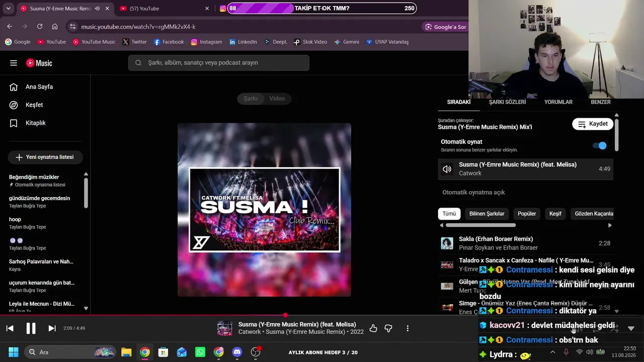Open the Windows Start menu
This screenshot has width=644, height=362.
pos(14,352)
